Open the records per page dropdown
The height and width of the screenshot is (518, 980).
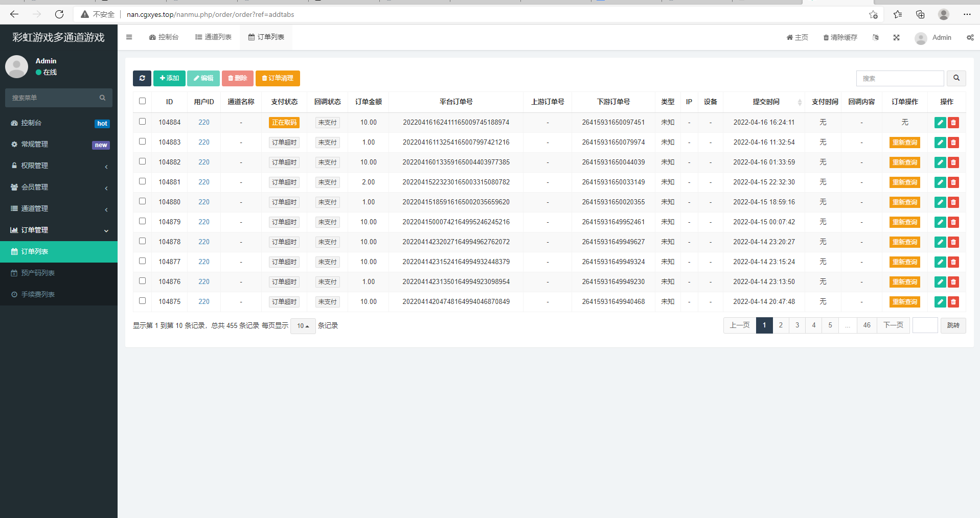[303, 326]
